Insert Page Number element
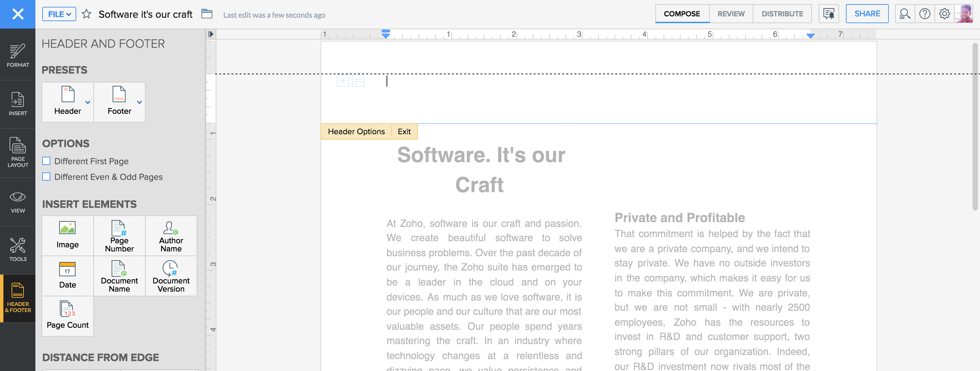The image size is (980, 371). click(119, 236)
